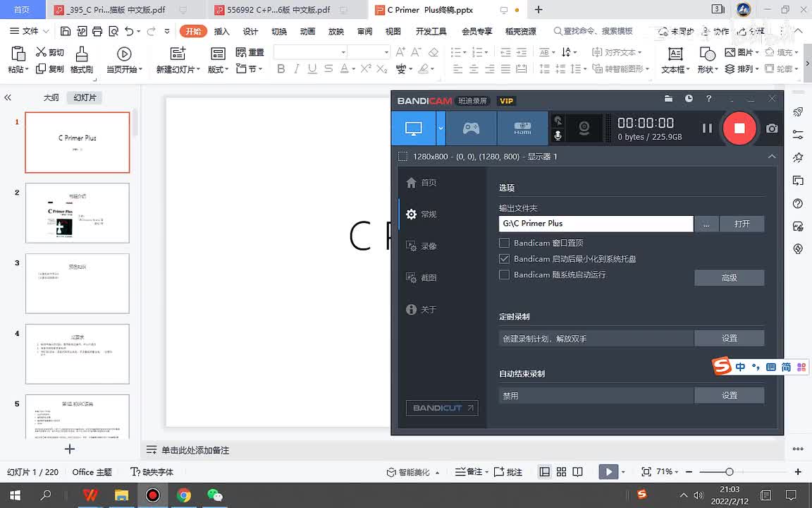Open the 文件 menu in WPS
The width and height of the screenshot is (812, 508).
(x=29, y=31)
